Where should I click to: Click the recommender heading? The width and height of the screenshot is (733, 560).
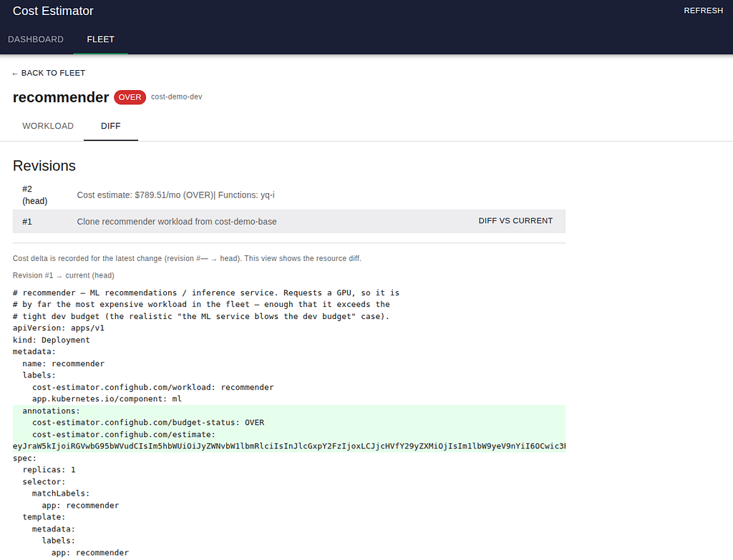click(61, 97)
